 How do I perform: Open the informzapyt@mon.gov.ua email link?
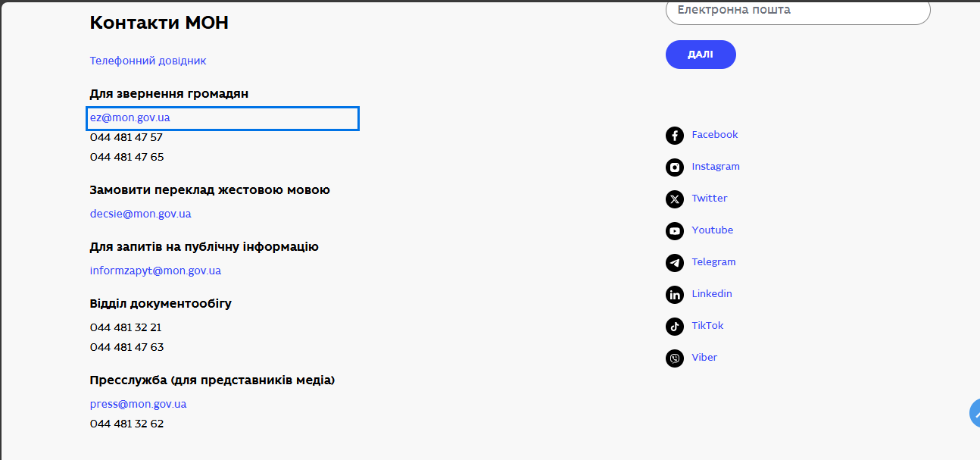[155, 271]
